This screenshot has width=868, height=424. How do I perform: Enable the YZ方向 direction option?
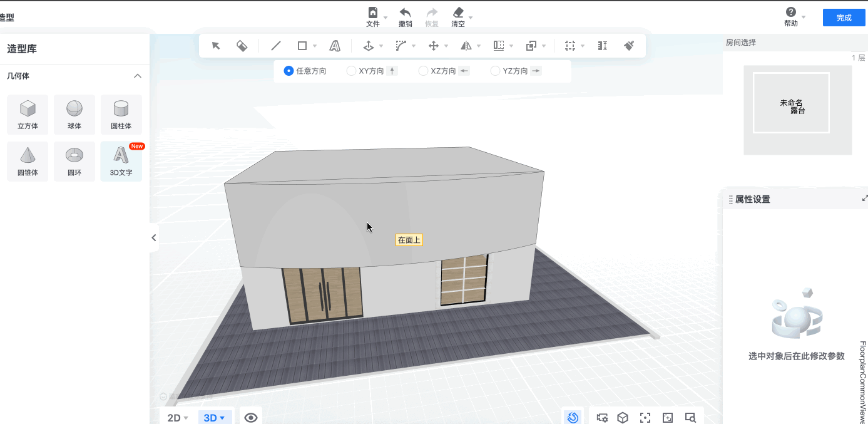tap(496, 71)
